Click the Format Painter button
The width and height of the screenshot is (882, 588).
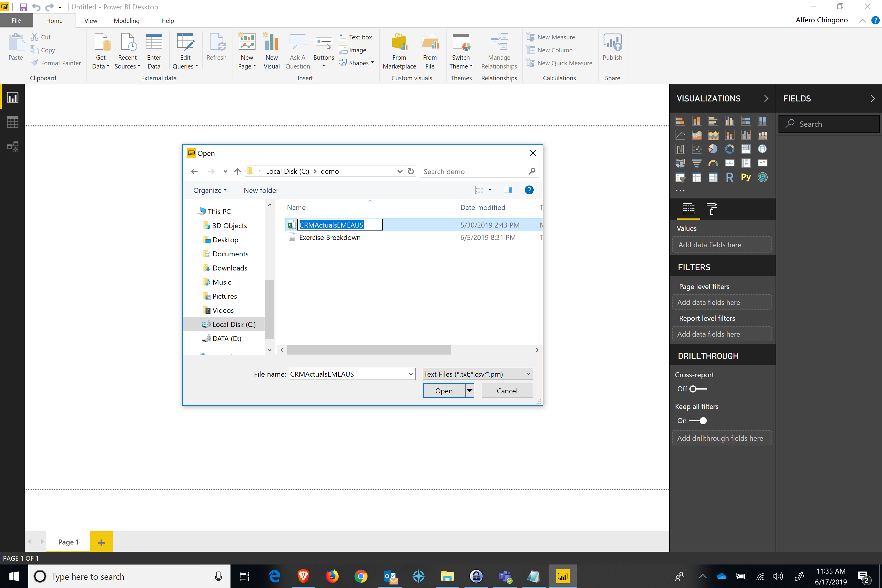click(56, 63)
